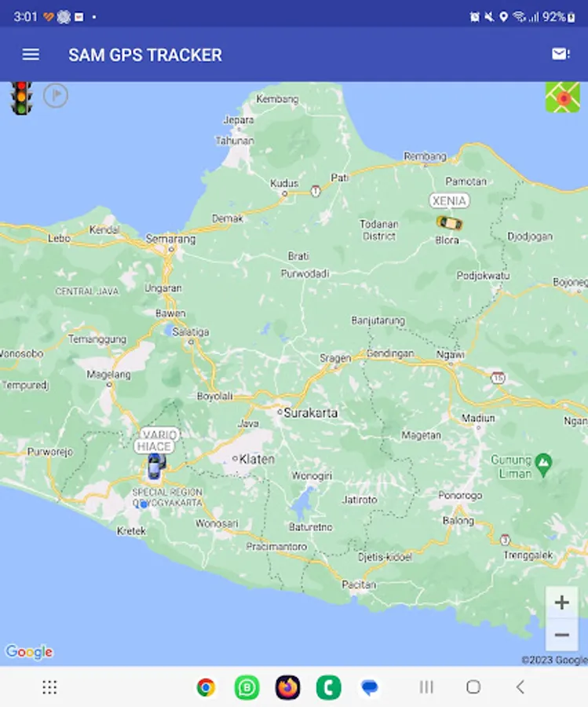Tap the Klaten city label
This screenshot has width=588, height=707.
click(257, 460)
